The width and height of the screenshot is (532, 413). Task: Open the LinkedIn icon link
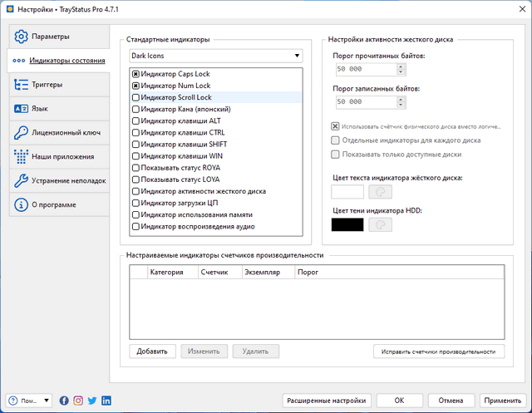(x=105, y=401)
